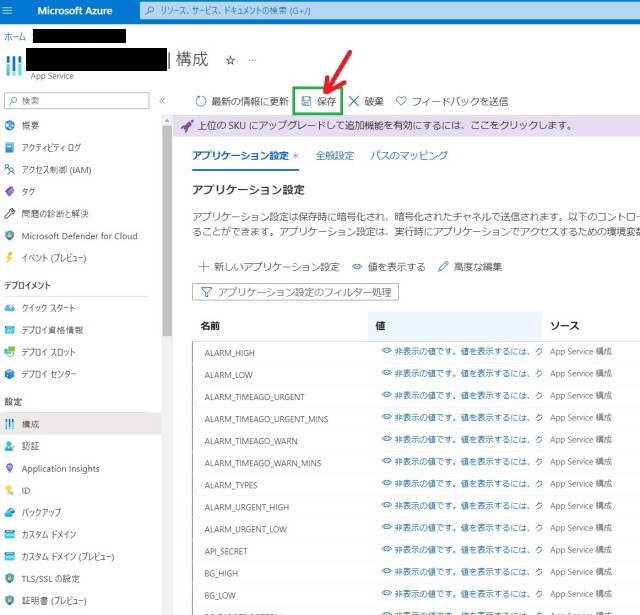Image resolution: width=640 pixels, height=615 pixels.
Task: Click 破棄 to discard changes
Action: click(x=366, y=101)
